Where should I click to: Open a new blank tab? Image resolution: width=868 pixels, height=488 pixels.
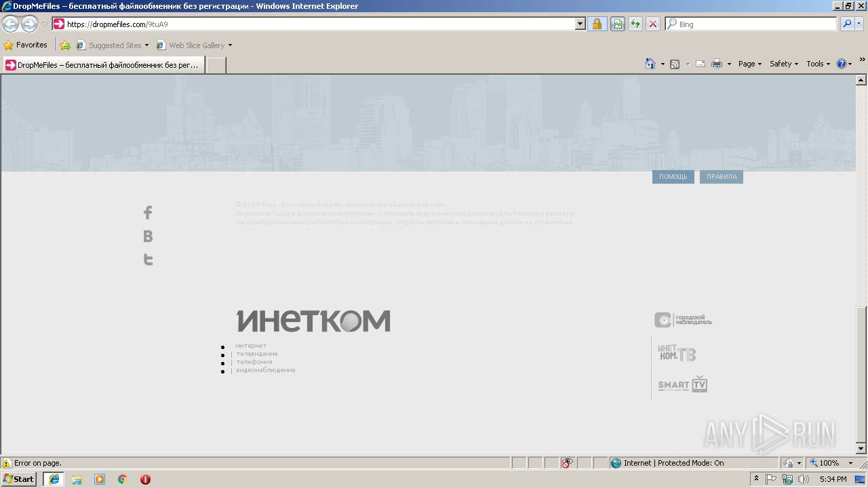216,65
